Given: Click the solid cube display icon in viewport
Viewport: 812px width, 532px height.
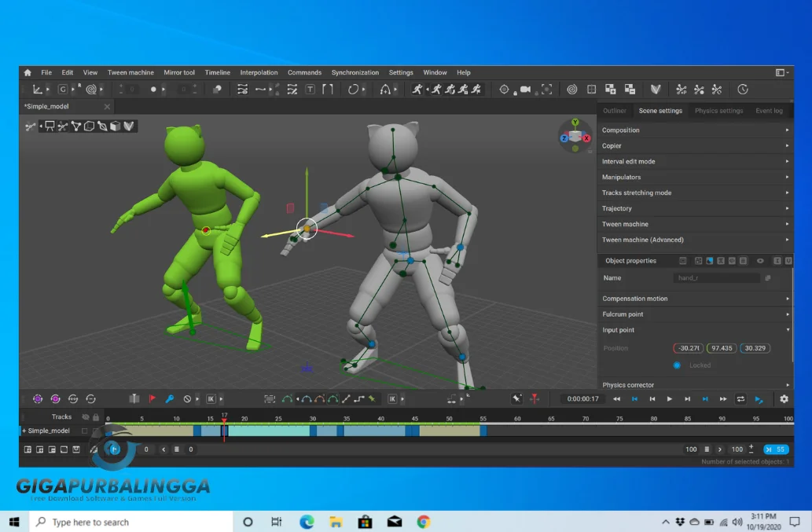Looking at the screenshot, I should (115, 126).
